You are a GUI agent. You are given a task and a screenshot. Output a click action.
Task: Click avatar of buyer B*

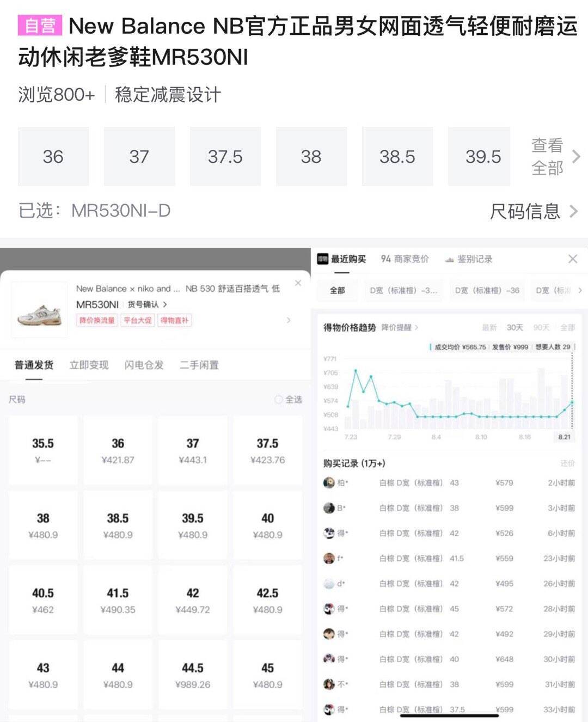coord(329,508)
